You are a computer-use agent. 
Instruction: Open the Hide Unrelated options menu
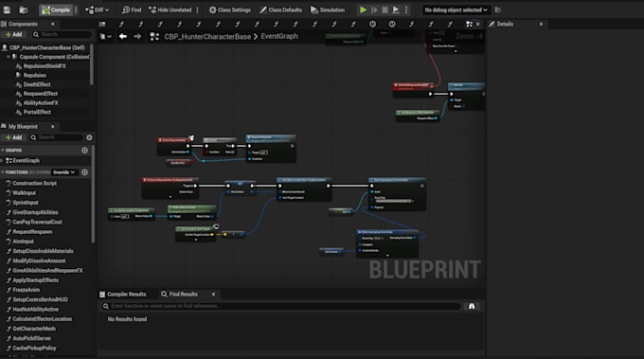click(198, 9)
